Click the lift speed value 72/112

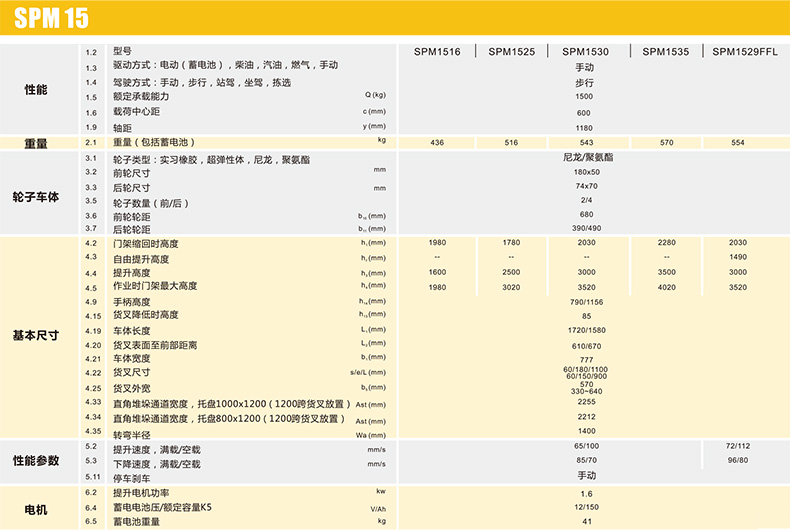tap(738, 444)
